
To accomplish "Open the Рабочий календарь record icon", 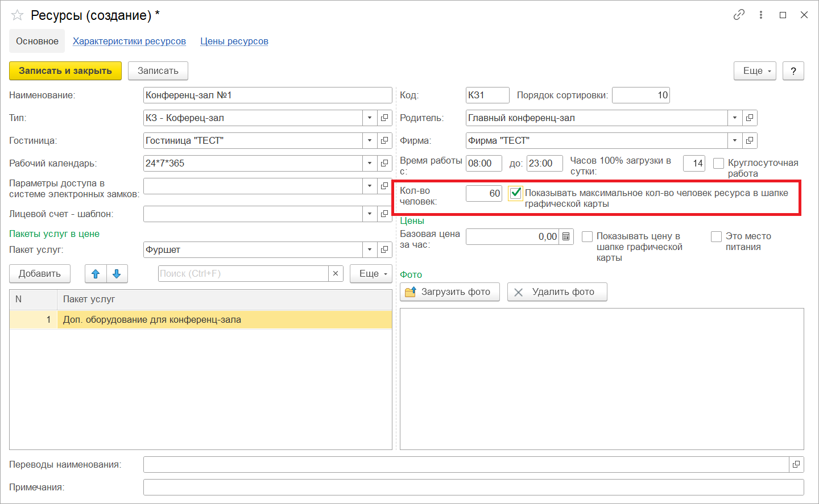I will (384, 163).
